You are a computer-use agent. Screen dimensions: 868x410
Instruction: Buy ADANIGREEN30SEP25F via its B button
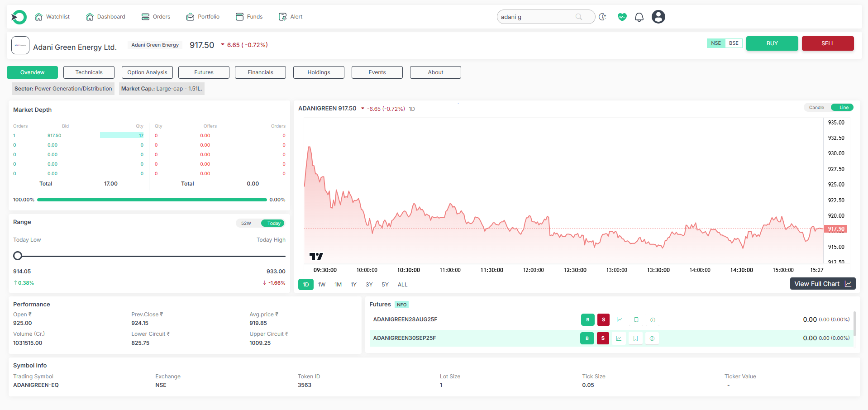587,338
